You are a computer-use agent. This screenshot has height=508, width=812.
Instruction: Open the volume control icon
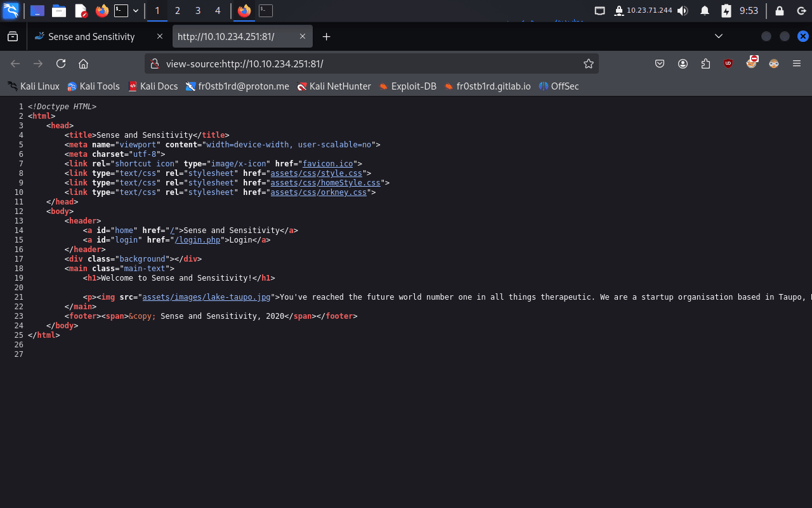pos(683,11)
